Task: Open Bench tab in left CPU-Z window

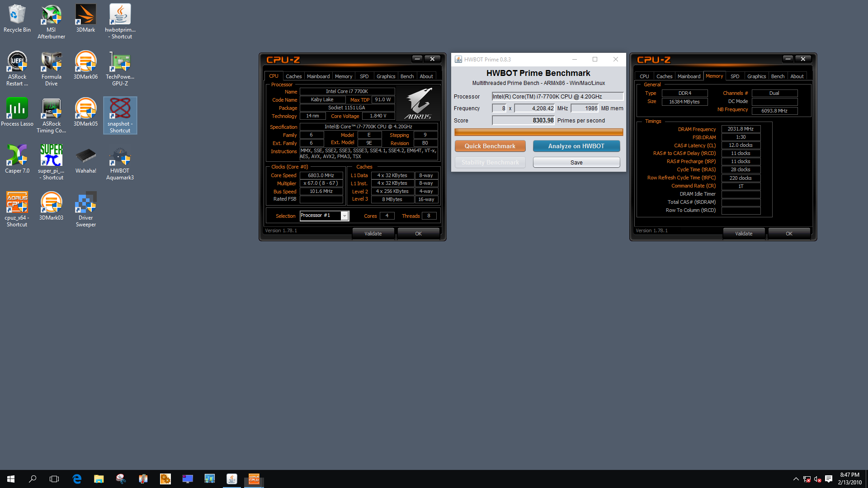Action: point(407,76)
